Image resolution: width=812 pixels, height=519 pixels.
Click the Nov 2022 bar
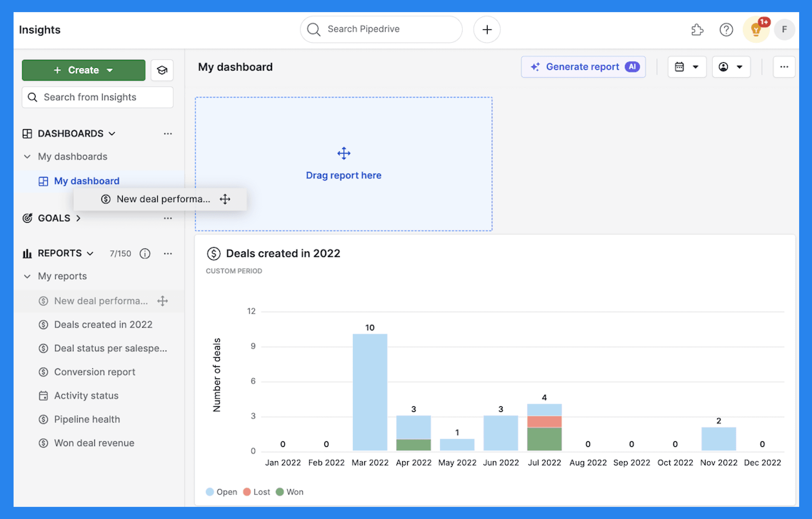click(719, 439)
